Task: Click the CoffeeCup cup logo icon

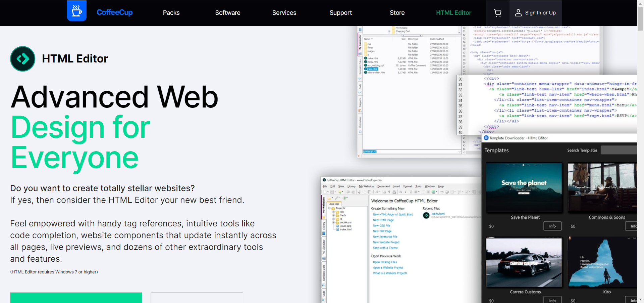Action: pyautogui.click(x=76, y=11)
